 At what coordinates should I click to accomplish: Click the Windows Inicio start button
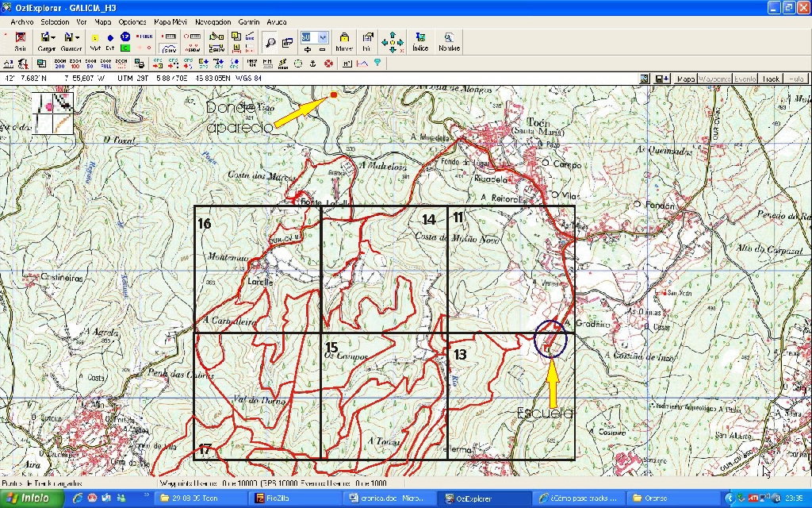pos(32,498)
